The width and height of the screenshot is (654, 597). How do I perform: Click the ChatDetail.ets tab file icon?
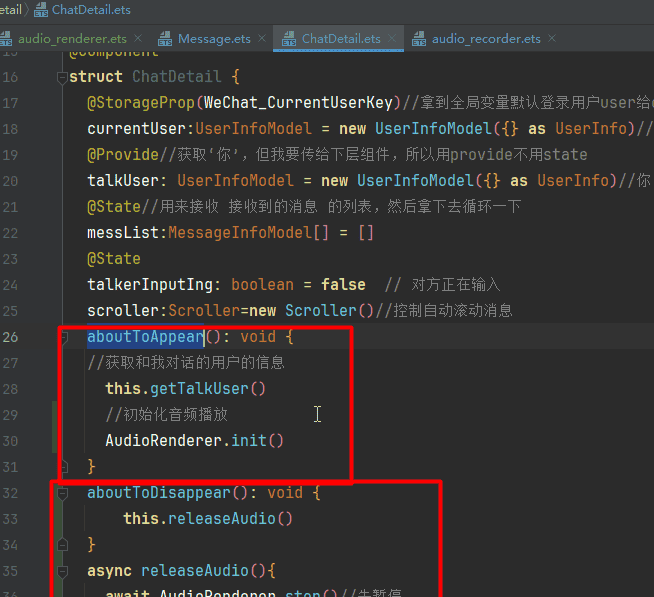[x=289, y=39]
